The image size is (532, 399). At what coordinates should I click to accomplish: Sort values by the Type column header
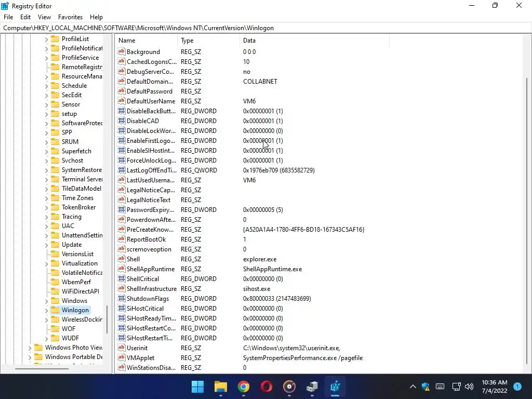[209, 41]
